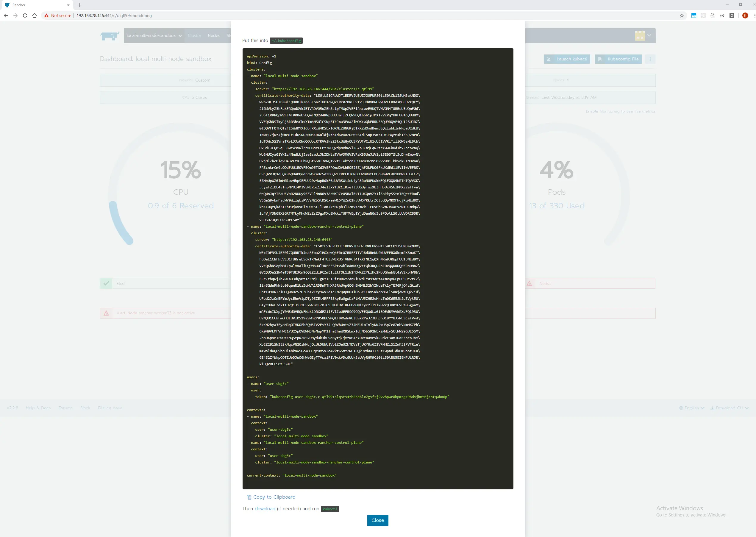Open a new browser tab

80,5
